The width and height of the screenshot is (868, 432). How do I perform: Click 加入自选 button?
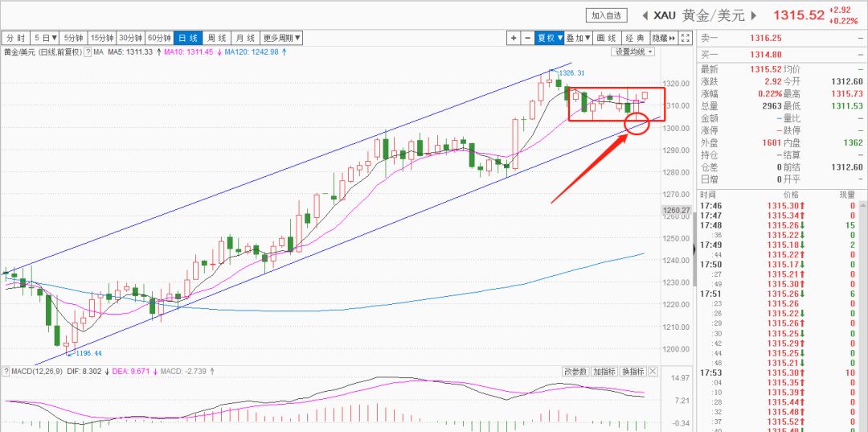(607, 15)
